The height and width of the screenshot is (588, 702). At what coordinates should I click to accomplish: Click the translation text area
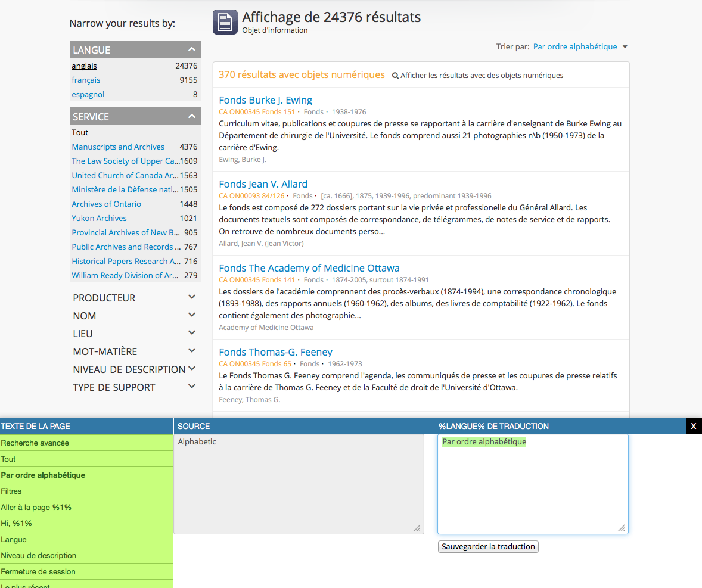coord(532,484)
